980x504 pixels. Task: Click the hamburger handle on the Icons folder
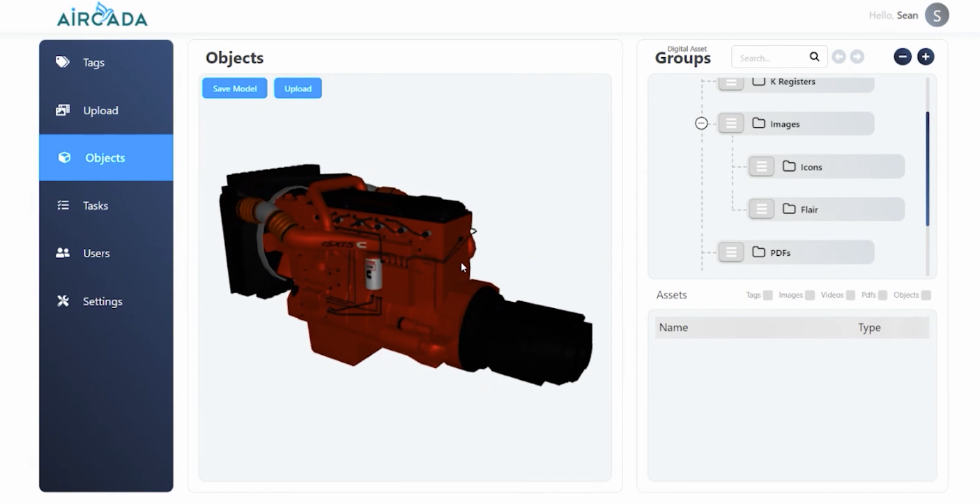click(762, 167)
